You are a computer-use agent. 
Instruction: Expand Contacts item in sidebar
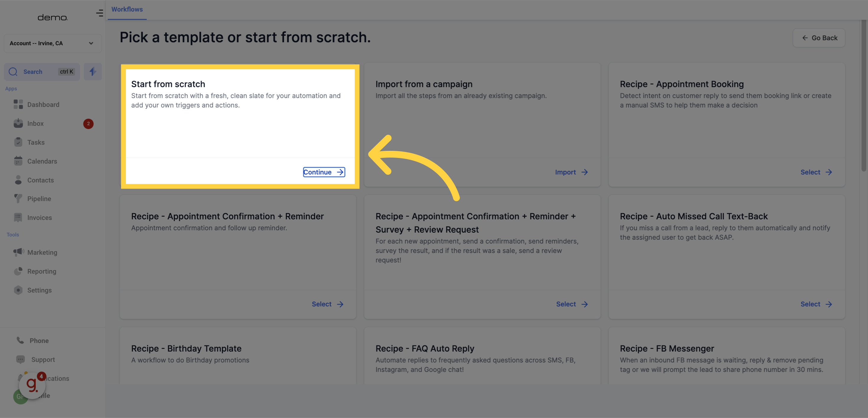pyautogui.click(x=40, y=180)
